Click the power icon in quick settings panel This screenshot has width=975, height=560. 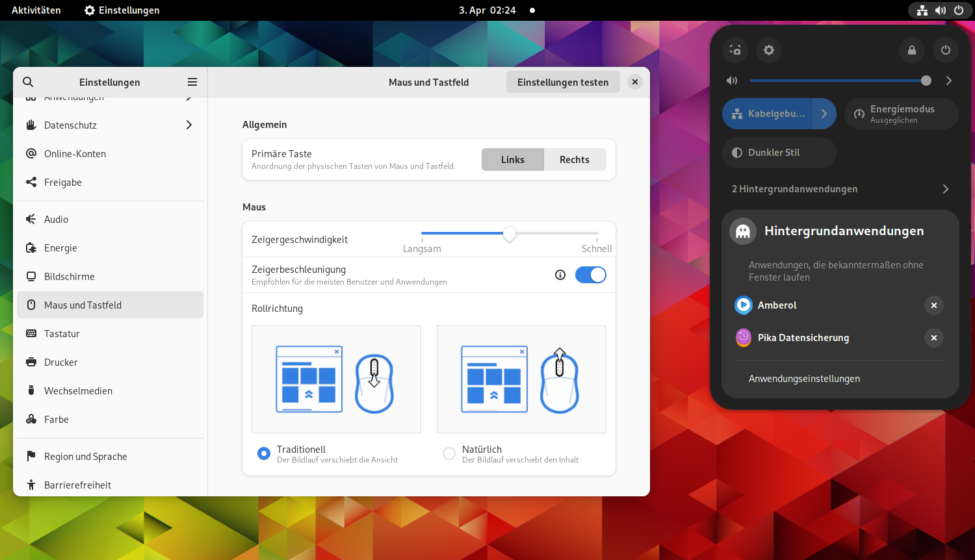pyautogui.click(x=946, y=50)
